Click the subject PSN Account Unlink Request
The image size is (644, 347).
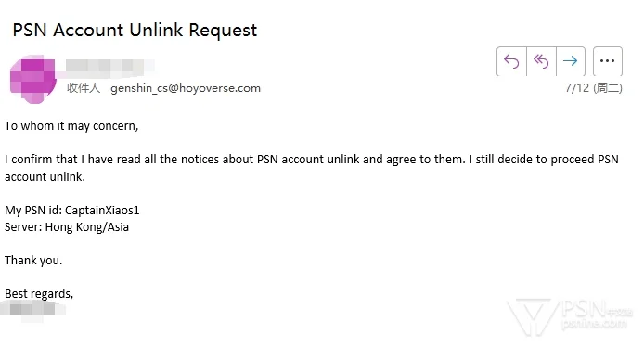(135, 31)
